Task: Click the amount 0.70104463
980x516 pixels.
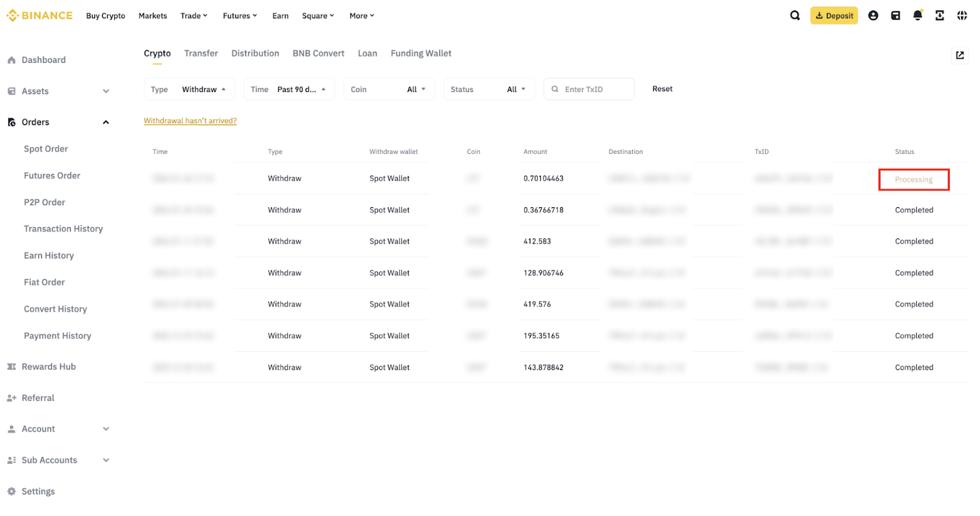Action: [x=543, y=178]
